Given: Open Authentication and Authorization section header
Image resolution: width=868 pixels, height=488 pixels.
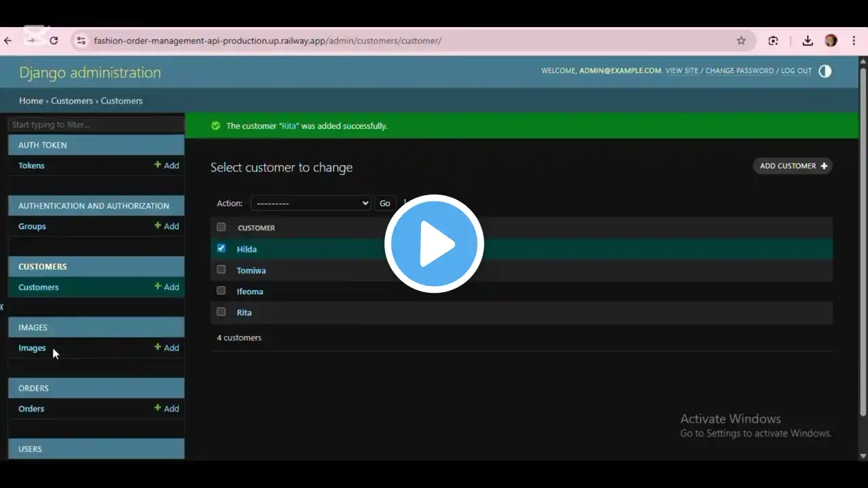Looking at the screenshot, I should click(x=94, y=206).
